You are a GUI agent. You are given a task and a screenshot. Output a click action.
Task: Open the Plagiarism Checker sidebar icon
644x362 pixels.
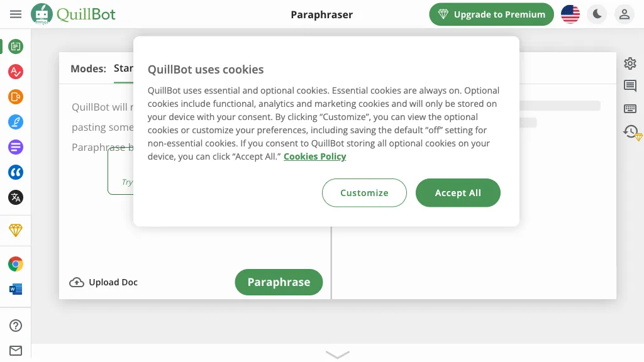tap(16, 97)
